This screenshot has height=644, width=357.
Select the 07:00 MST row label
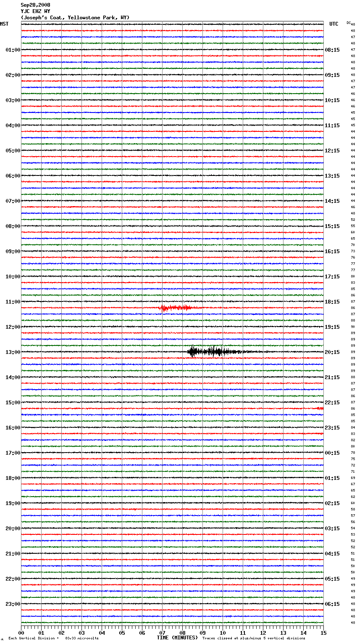pyautogui.click(x=13, y=201)
